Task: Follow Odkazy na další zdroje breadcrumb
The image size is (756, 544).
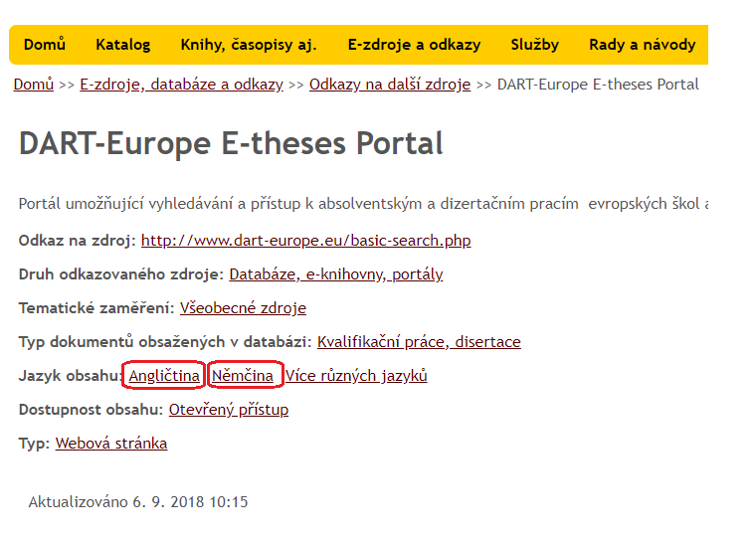Action: 390,85
